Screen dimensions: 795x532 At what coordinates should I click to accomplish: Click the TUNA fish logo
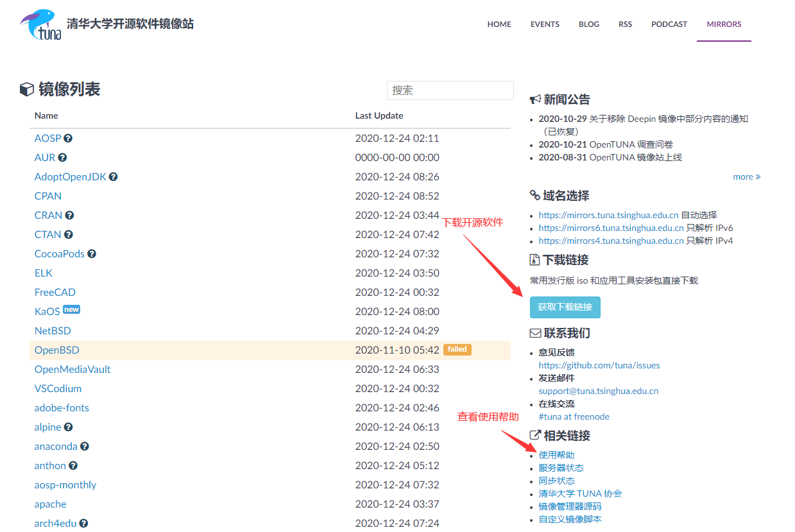[x=42, y=24]
